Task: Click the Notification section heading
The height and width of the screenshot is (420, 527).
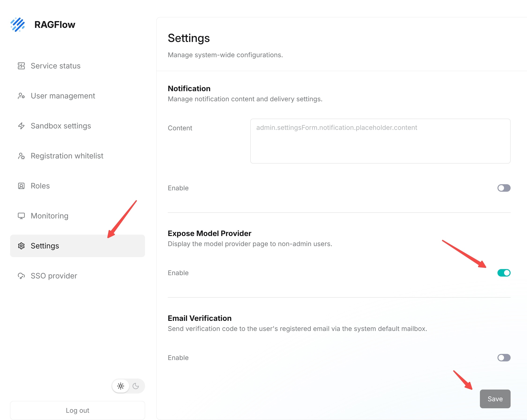Action: pyautogui.click(x=189, y=89)
